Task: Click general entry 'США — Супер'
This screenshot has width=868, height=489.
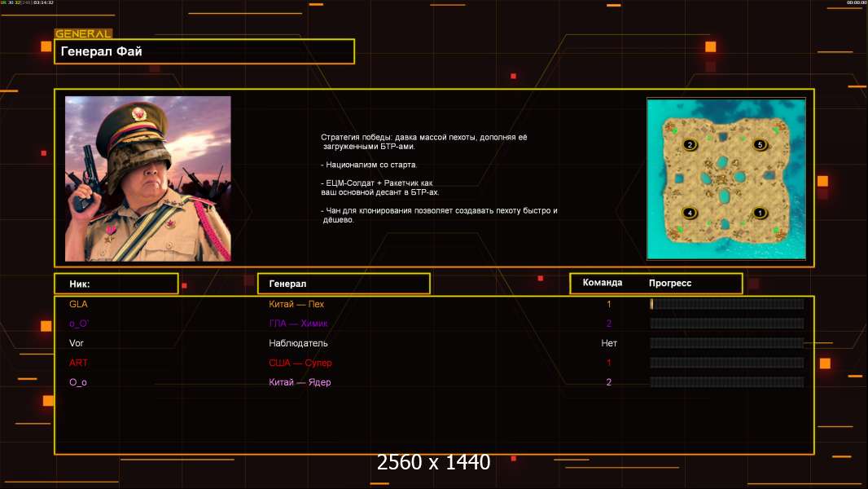Action: pyautogui.click(x=300, y=363)
